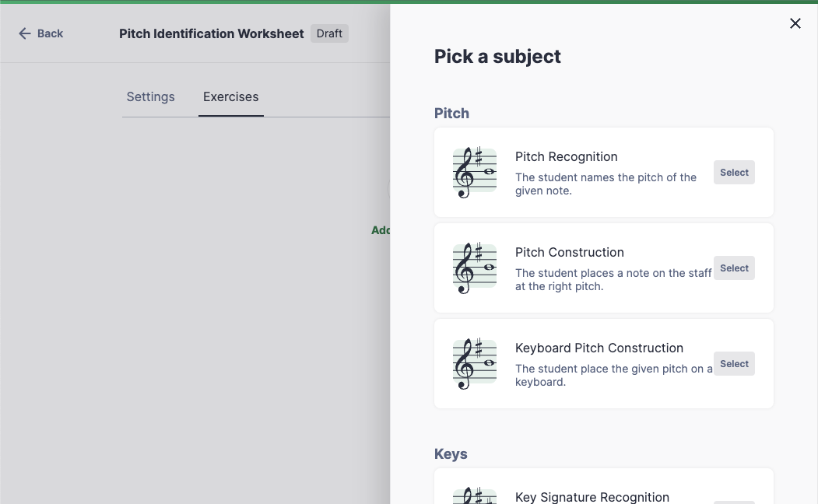Click the partially hidden green Add link
This screenshot has height=504, width=818.
point(381,230)
